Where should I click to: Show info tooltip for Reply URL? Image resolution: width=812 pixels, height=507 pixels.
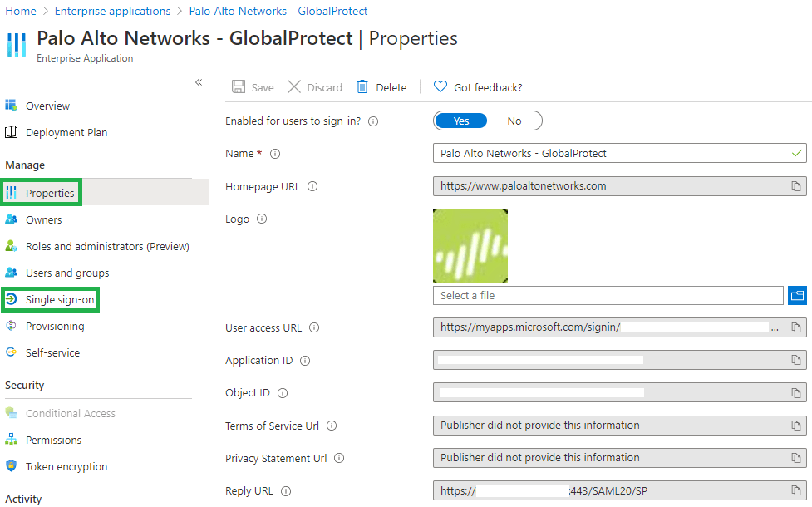286,491
